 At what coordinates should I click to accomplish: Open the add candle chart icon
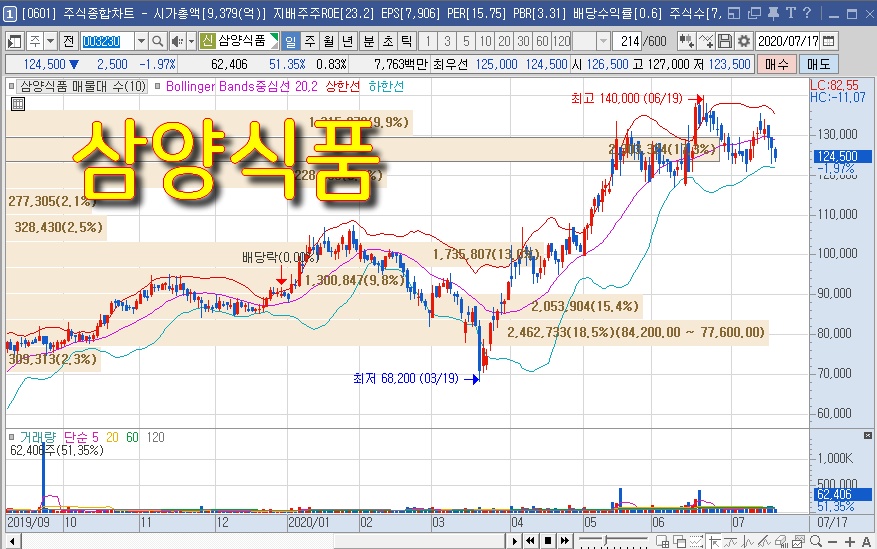[x=686, y=41]
